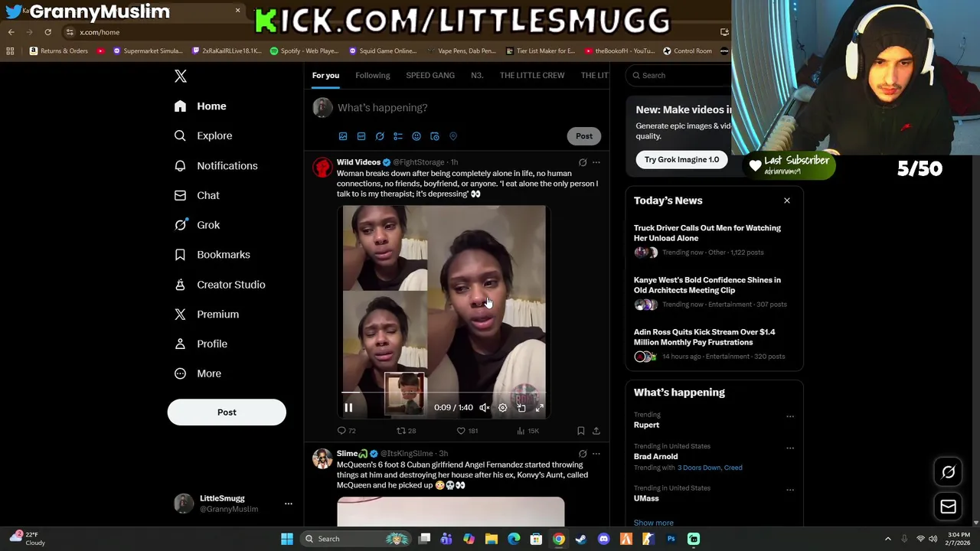Expand the More menu in sidebar
980x551 pixels.
click(x=198, y=373)
